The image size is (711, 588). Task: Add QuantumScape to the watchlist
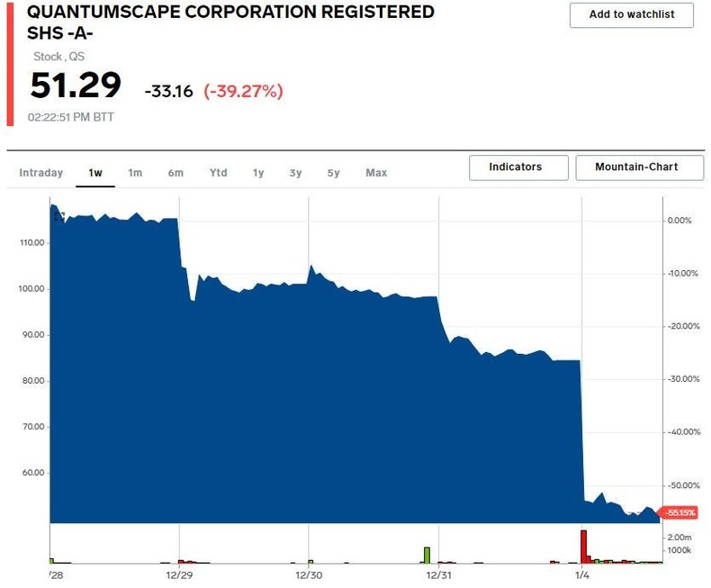point(632,15)
